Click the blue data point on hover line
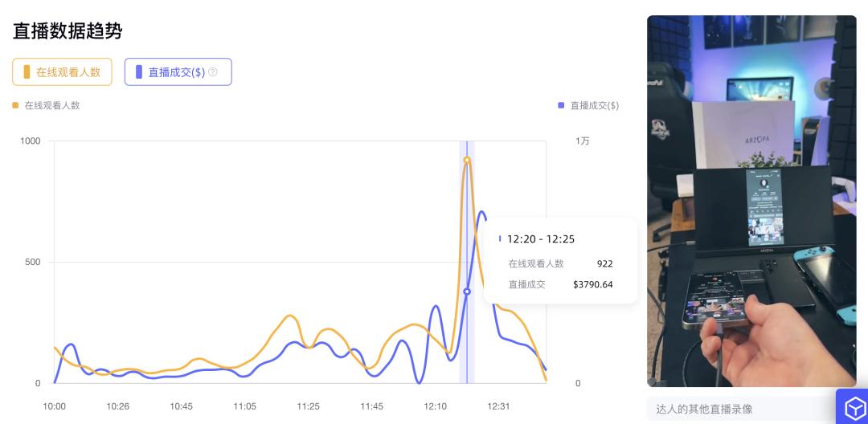The image size is (868, 424). pos(467,291)
